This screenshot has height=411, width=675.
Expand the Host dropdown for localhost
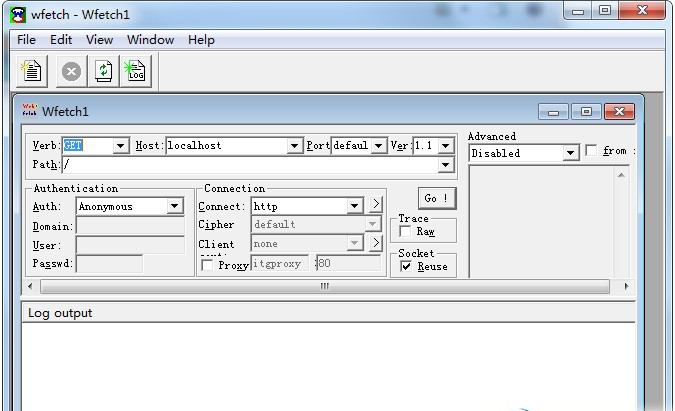coord(294,146)
